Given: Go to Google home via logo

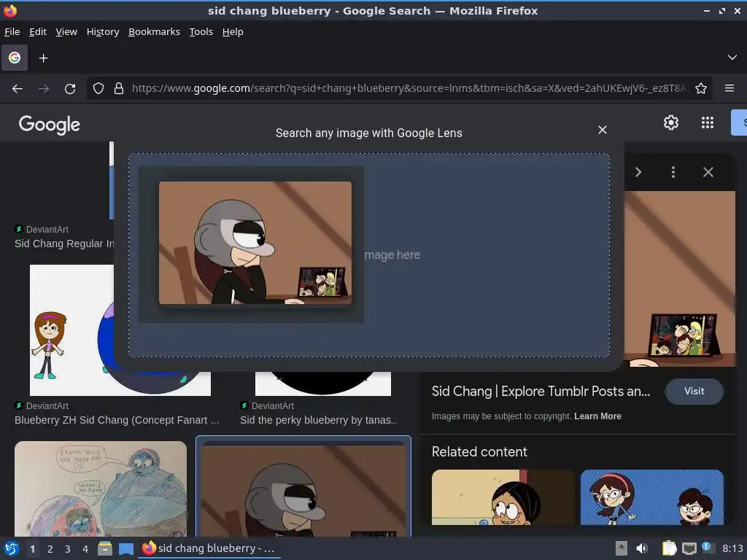Looking at the screenshot, I should [50, 124].
